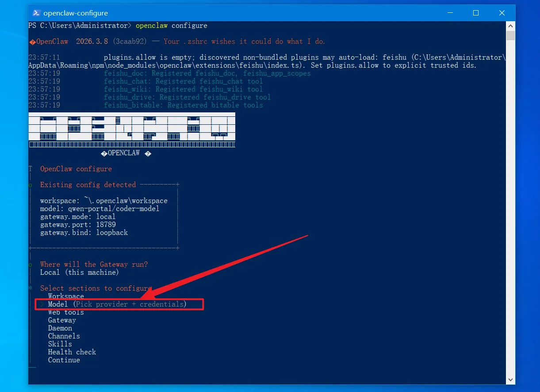This screenshot has height=392, width=540.
Task: Click 'feishu_wiki: Registered feishu_wiki tool' log line
Action: tap(184, 89)
